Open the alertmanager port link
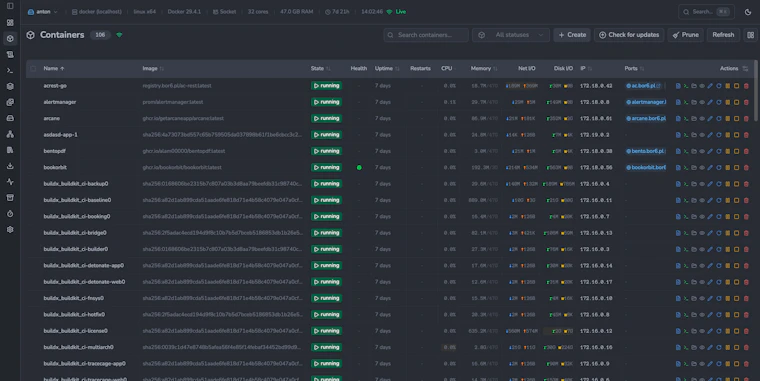Image resolution: width=760 pixels, height=381 pixels. pos(646,102)
